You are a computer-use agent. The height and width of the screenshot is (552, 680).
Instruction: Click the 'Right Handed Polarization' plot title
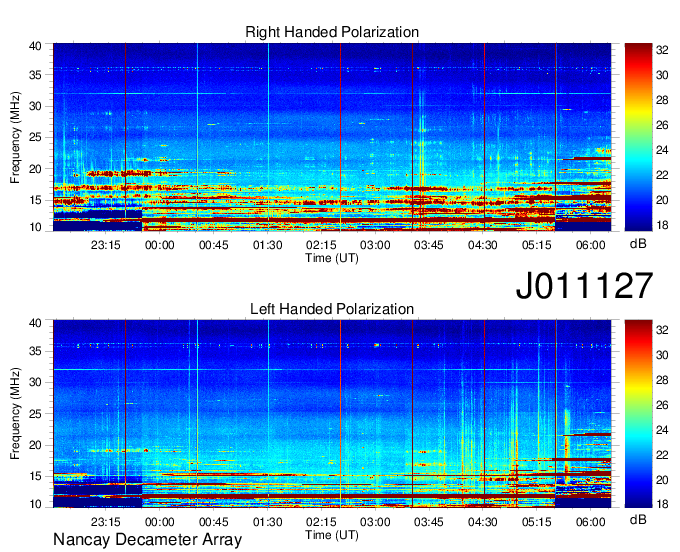tap(332, 32)
